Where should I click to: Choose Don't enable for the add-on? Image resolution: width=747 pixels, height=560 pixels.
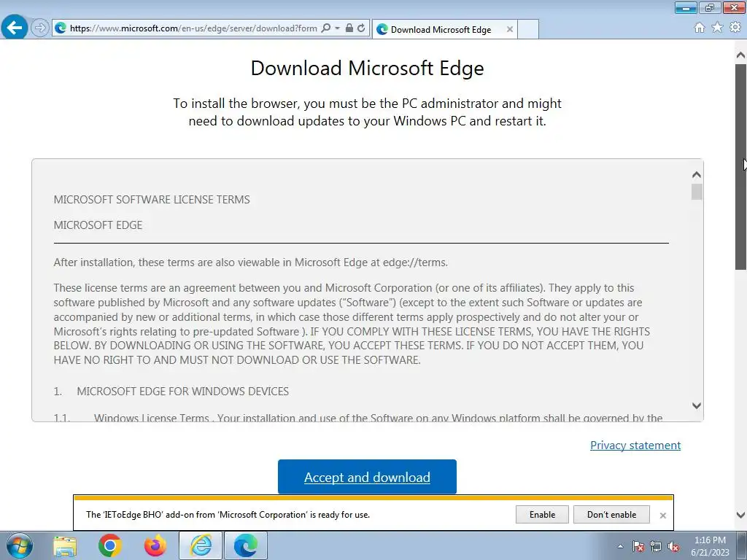[x=611, y=515]
